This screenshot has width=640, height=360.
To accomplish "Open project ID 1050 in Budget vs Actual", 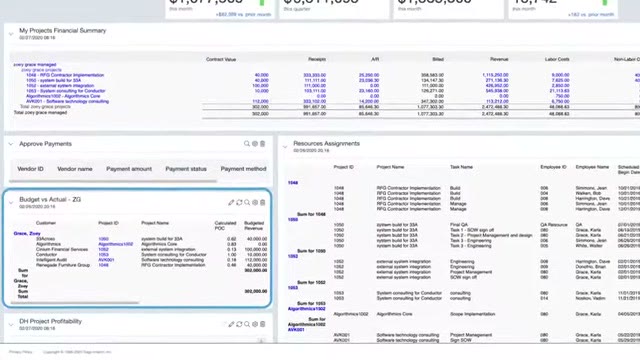I will click(x=103, y=239).
